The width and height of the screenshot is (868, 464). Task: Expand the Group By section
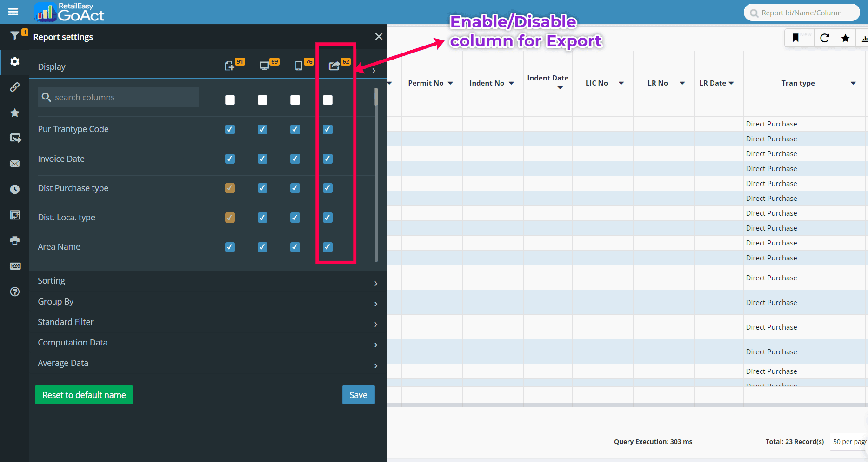click(x=207, y=302)
